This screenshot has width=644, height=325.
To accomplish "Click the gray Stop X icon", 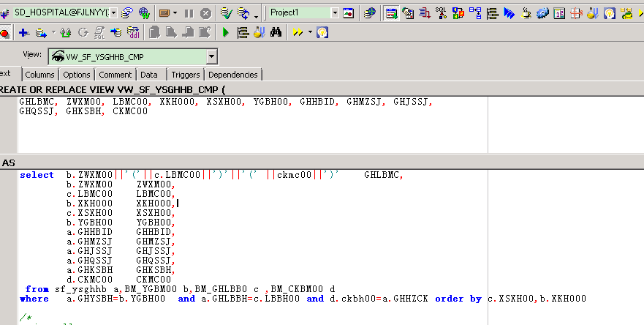I will pyautogui.click(x=206, y=13).
